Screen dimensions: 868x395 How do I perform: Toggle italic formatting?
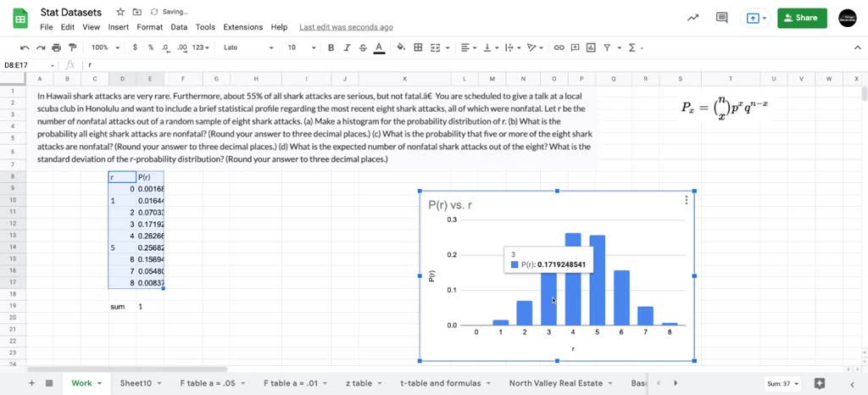347,47
